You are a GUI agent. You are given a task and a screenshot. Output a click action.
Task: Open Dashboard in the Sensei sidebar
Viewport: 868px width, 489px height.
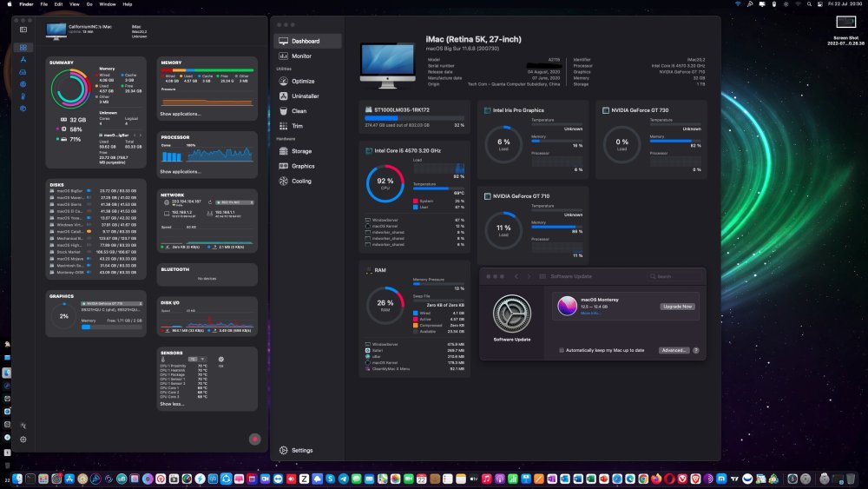click(x=307, y=41)
